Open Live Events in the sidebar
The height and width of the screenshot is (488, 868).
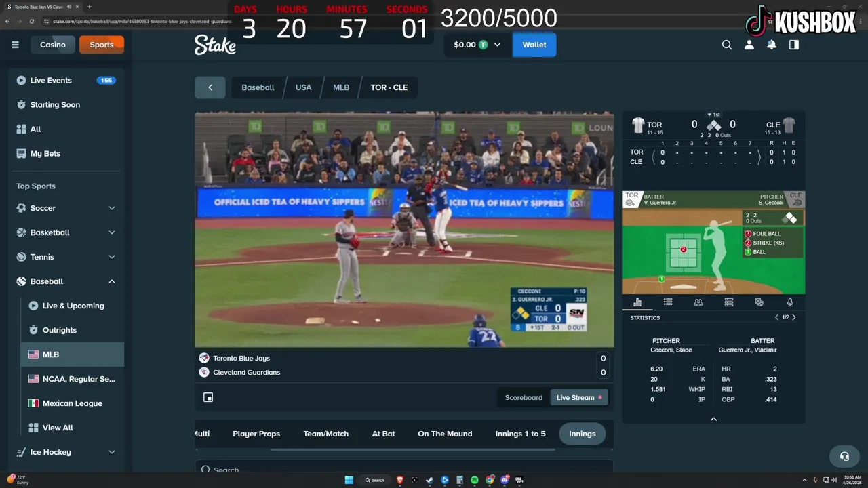66,80
